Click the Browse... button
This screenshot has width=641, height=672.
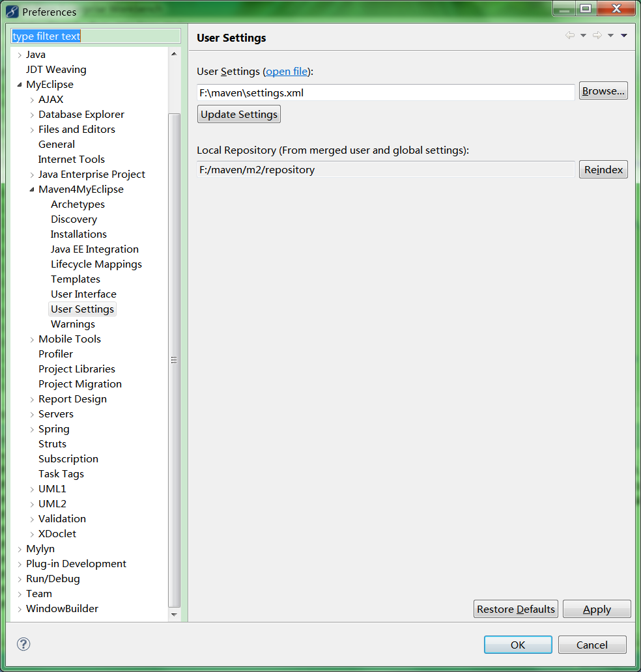tap(603, 91)
